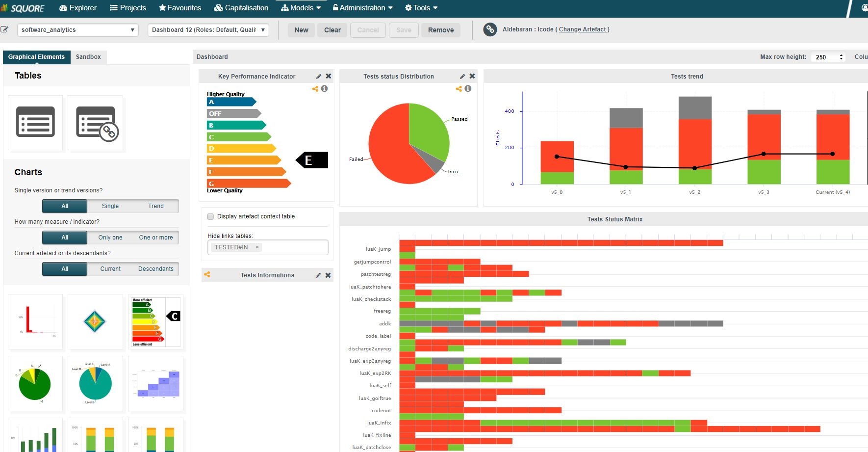This screenshot has width=868, height=452.
Task: Show info for Key Performance Indicator chart
Action: [324, 88]
